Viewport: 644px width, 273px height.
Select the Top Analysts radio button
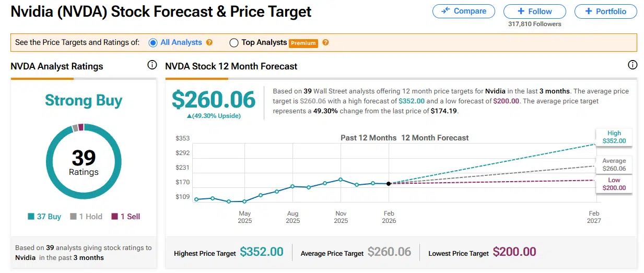tap(234, 43)
